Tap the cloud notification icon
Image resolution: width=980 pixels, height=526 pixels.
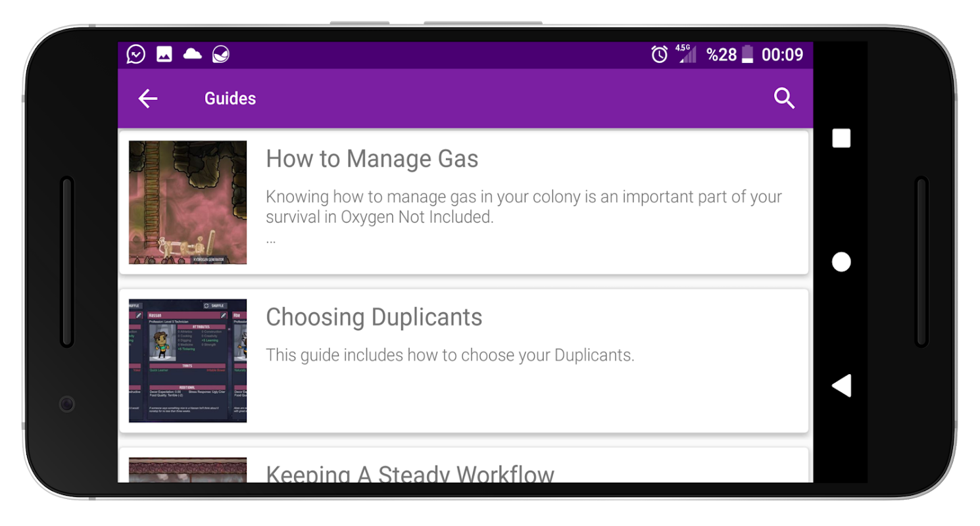click(x=192, y=54)
